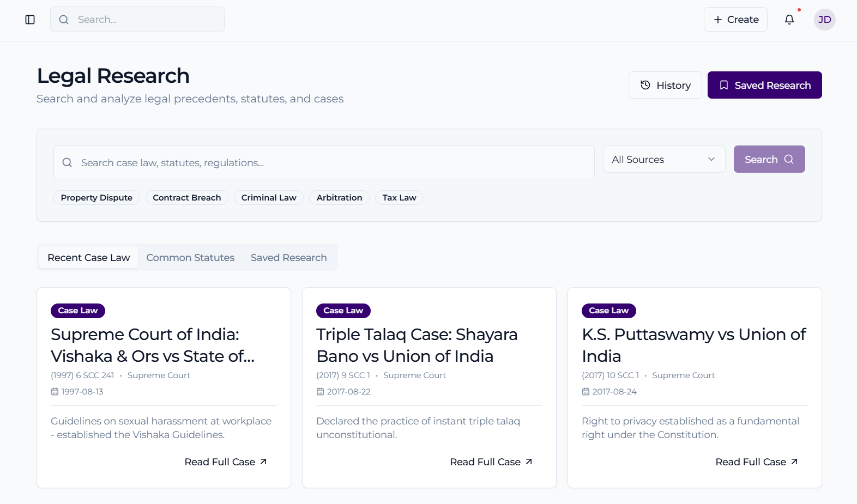Click the arrow icon on Puttaswamy case
The image size is (857, 504).
pos(794,462)
